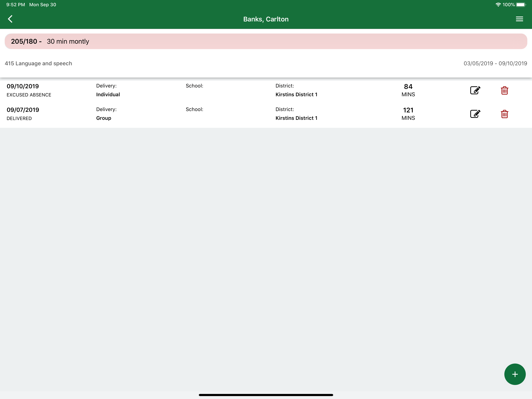
Task: Tap 415 Language and speech label
Action: [x=39, y=63]
